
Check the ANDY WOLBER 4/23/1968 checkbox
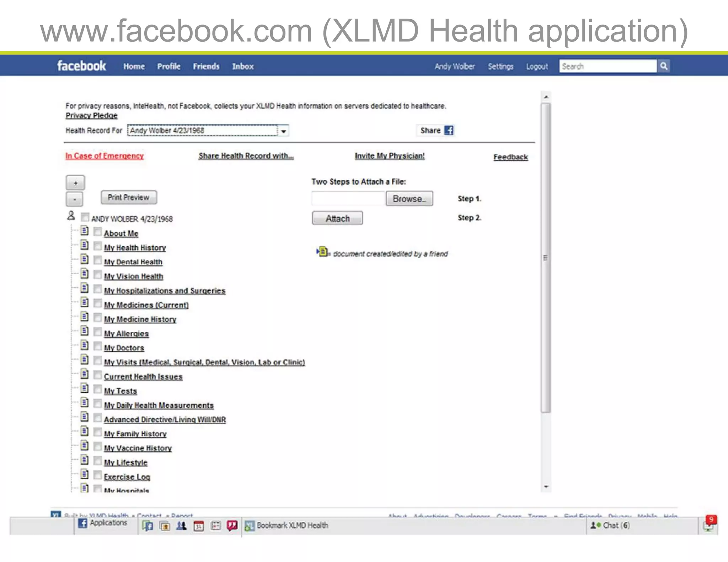[85, 217]
